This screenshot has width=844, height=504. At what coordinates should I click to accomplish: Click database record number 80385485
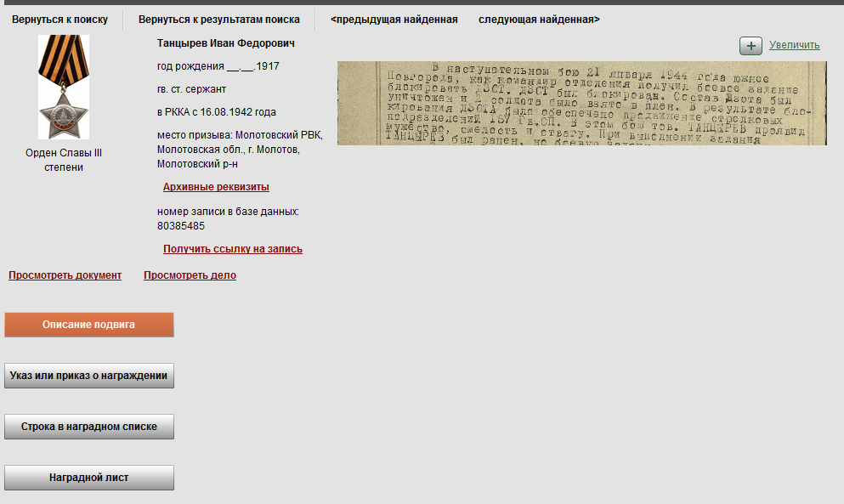[x=181, y=226]
